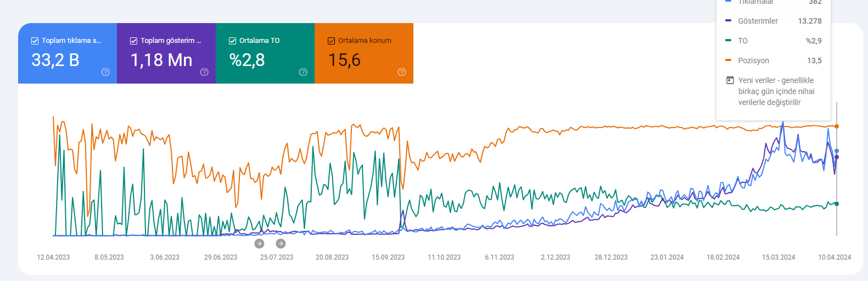Toggle the Ortalama TO checkbox
The width and height of the screenshot is (868, 281).
pos(232,41)
